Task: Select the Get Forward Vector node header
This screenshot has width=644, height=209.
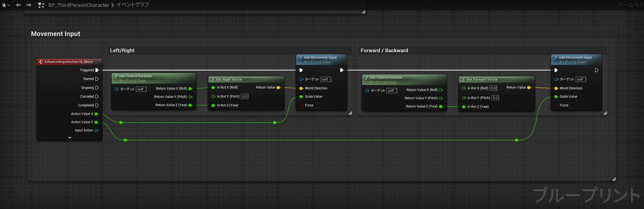Action: [x=497, y=79]
